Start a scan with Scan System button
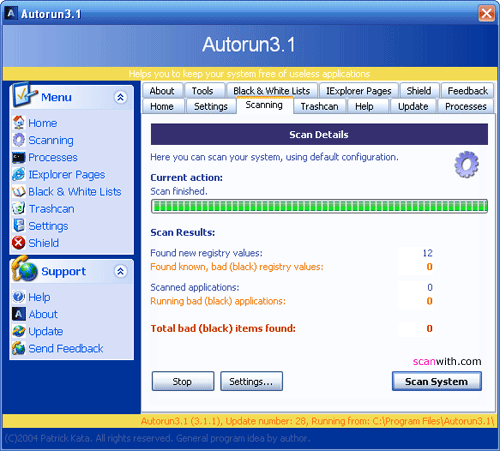500x451 pixels. (x=437, y=381)
